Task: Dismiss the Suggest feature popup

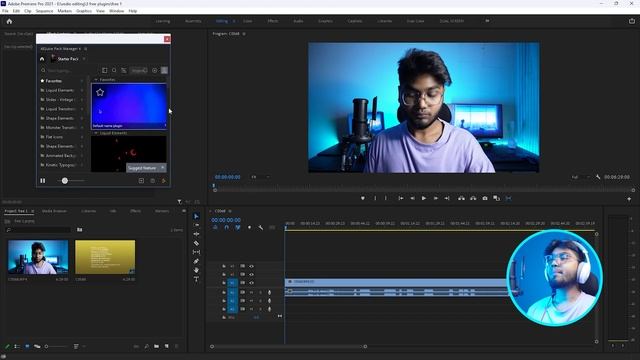Action: tap(162, 168)
